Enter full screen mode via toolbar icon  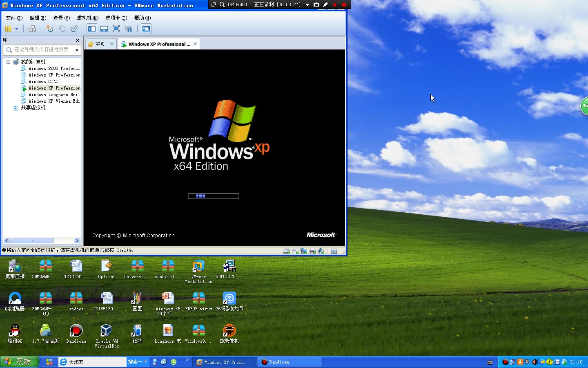click(116, 29)
